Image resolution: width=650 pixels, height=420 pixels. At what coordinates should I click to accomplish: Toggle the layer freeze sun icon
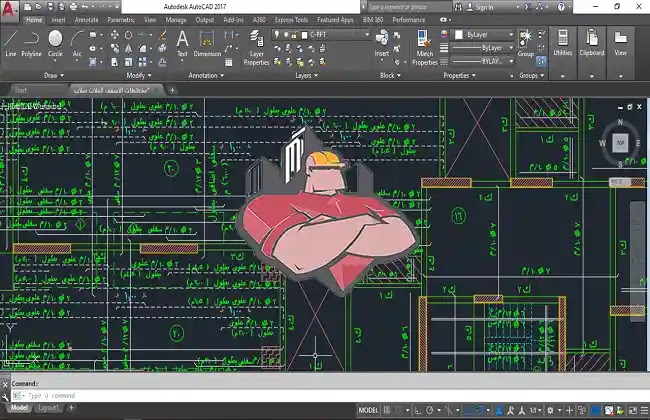[x=286, y=35]
